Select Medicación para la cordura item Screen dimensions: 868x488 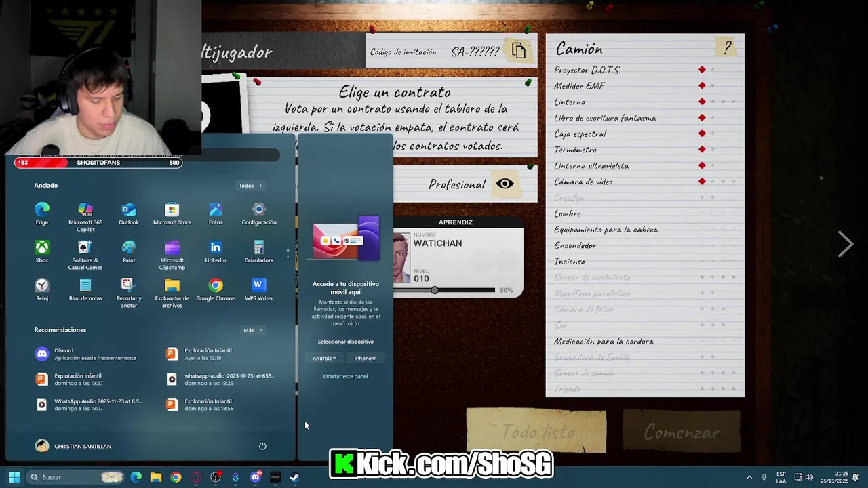[604, 342]
